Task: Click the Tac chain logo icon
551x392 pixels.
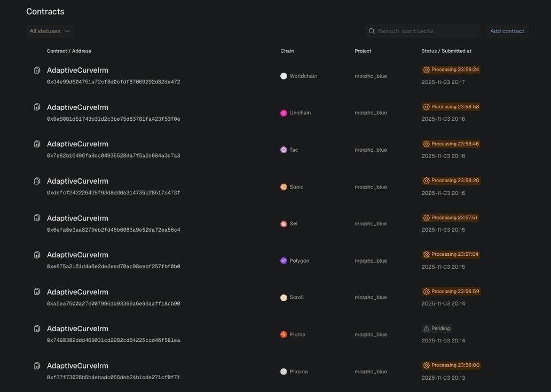Action: pyautogui.click(x=284, y=150)
